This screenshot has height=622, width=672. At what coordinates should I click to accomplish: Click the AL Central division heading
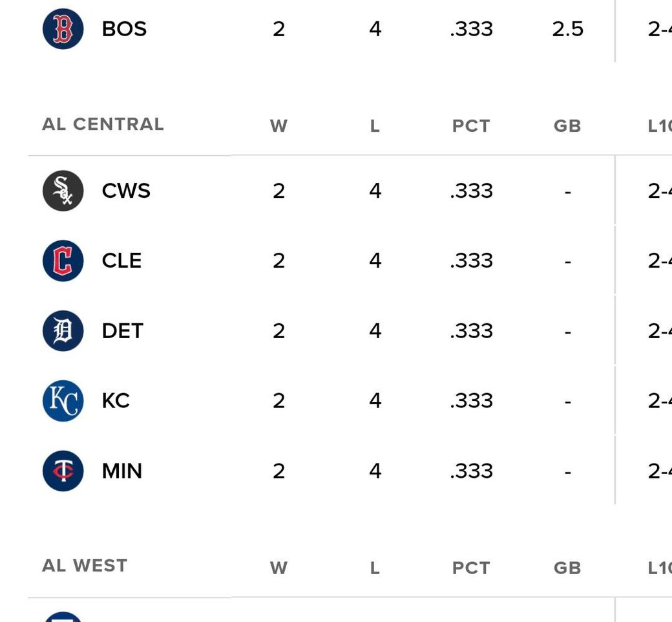[x=103, y=124]
